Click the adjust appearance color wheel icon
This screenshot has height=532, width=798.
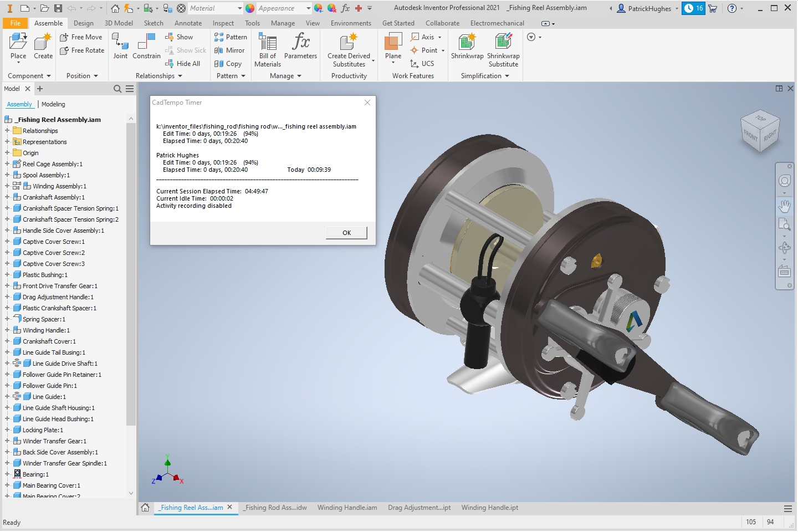tap(318, 8)
